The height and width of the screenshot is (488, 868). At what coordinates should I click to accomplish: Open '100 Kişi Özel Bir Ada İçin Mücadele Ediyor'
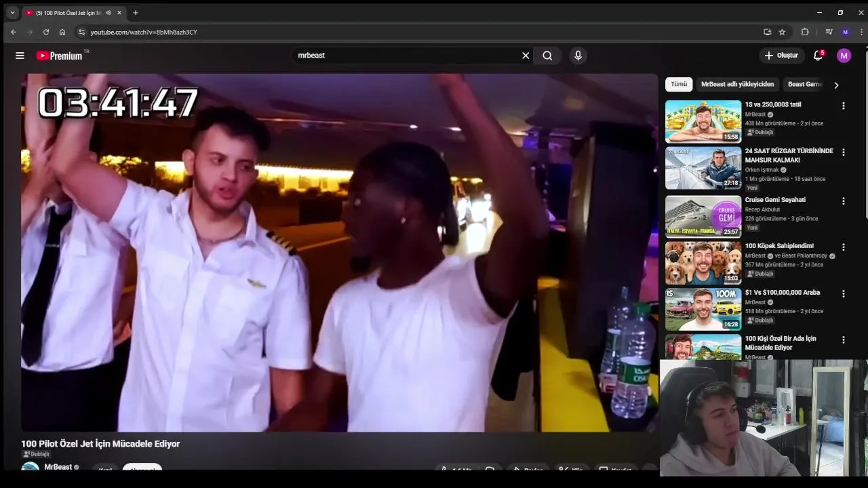[781, 343]
